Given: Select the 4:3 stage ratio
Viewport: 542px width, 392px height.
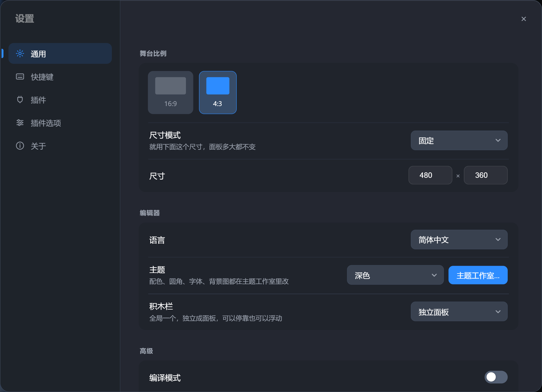Looking at the screenshot, I should 218,93.
